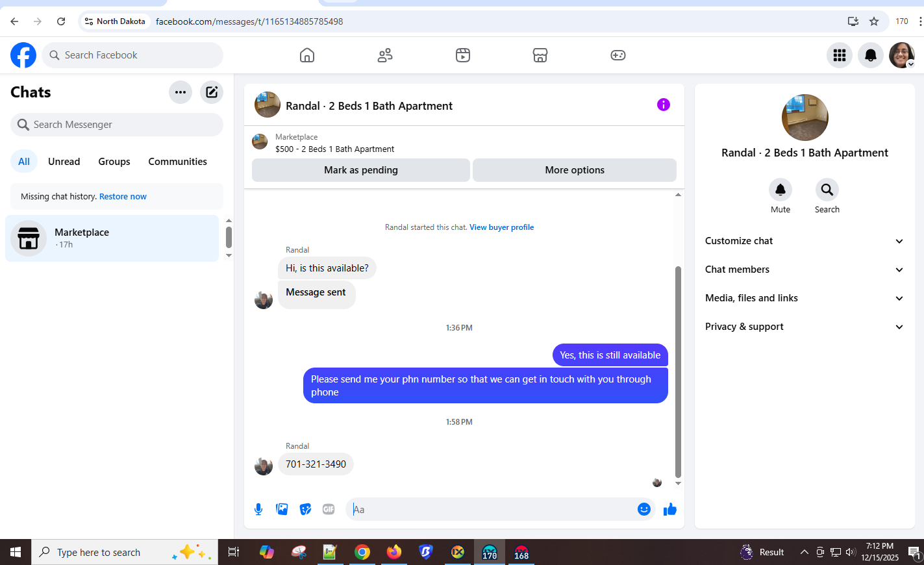Image resolution: width=924 pixels, height=565 pixels.
Task: Click the conversation header apartment photo
Action: (x=268, y=105)
